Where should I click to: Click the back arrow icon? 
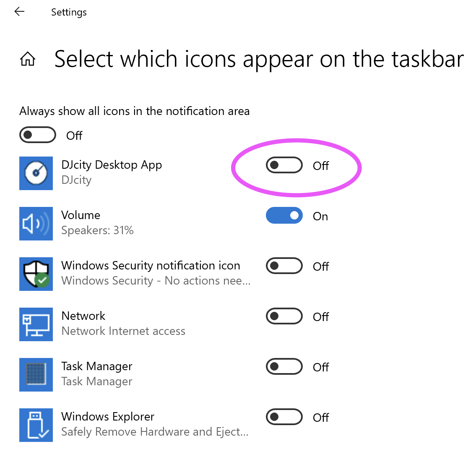point(19,12)
